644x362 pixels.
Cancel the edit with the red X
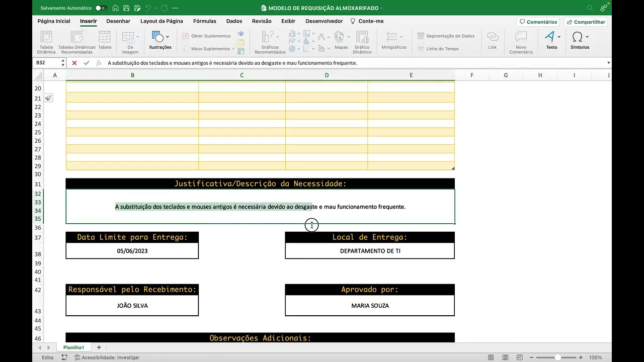[x=74, y=63]
